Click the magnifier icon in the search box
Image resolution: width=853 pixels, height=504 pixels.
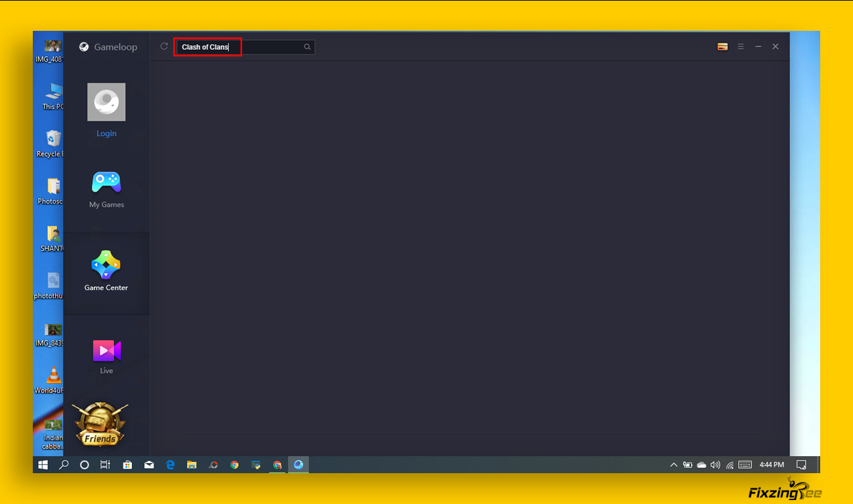point(307,47)
